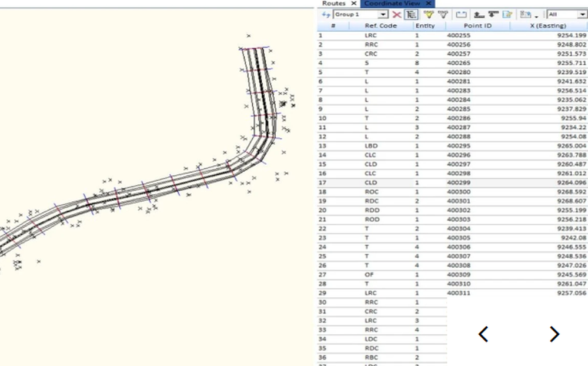
Task: Click the yellow filter funnel icon
Action: click(x=428, y=15)
